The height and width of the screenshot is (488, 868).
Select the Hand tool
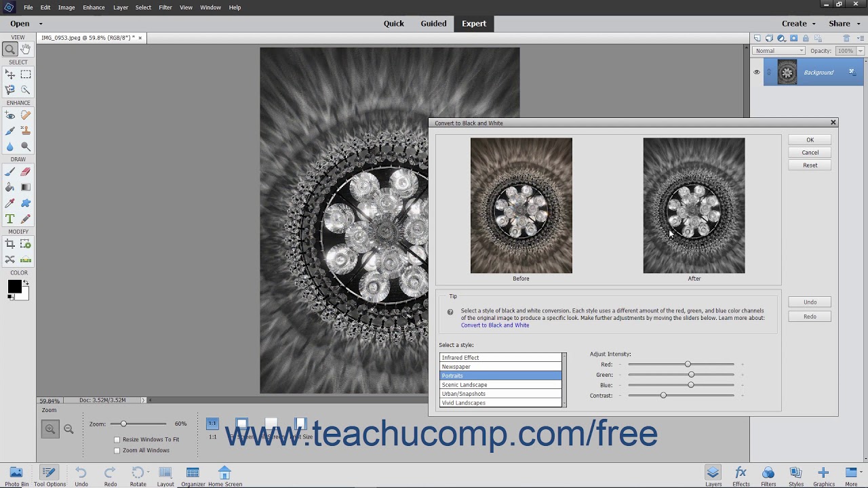[26, 49]
